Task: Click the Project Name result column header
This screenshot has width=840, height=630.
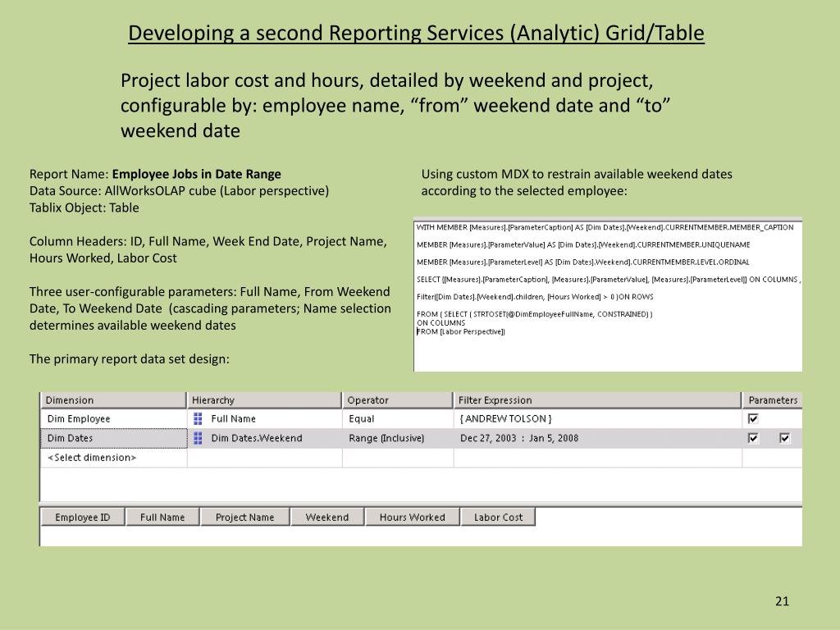Action: [244, 517]
